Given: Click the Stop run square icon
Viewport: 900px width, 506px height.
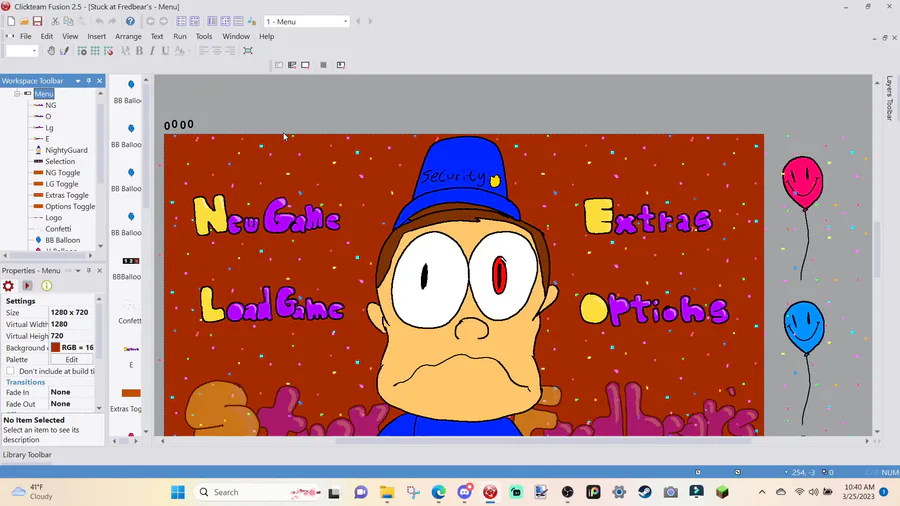Looking at the screenshot, I should click(x=324, y=65).
